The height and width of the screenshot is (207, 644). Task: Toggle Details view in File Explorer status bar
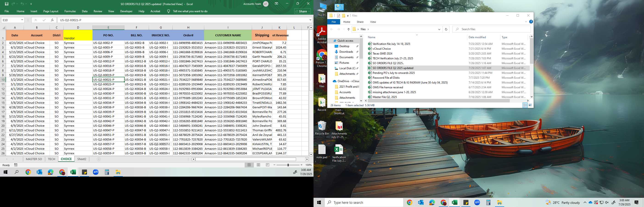(525, 105)
